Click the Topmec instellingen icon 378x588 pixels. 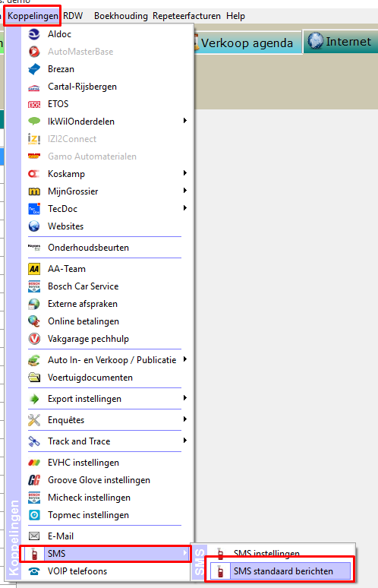[34, 515]
